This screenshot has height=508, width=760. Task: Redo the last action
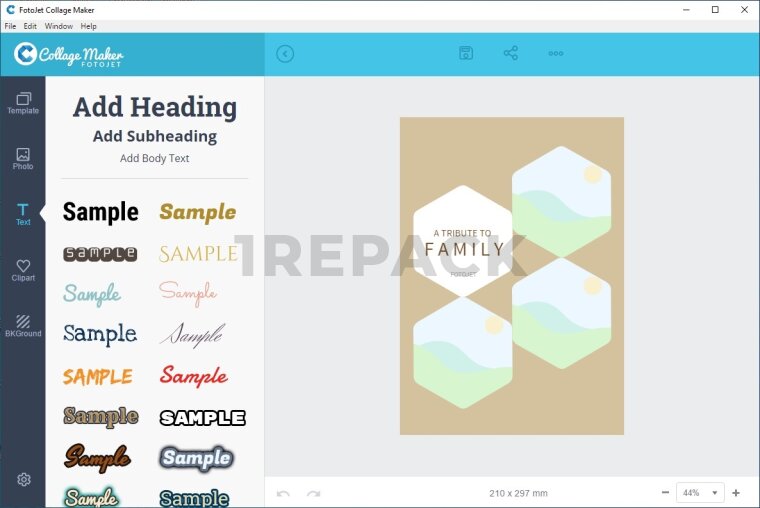tap(314, 493)
